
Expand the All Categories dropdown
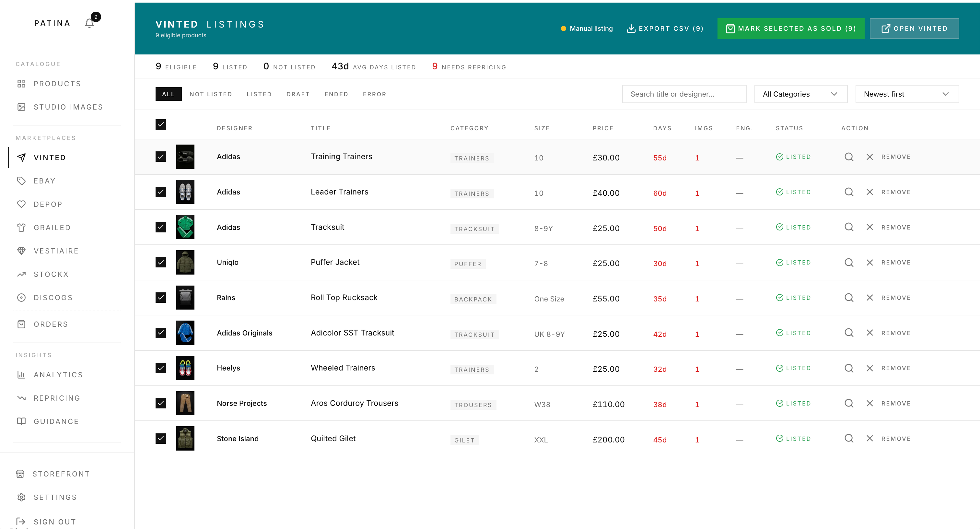pyautogui.click(x=800, y=94)
